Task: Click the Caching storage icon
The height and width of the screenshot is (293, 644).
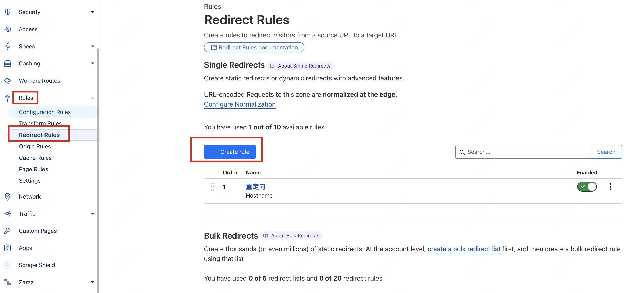Action: click(x=8, y=63)
